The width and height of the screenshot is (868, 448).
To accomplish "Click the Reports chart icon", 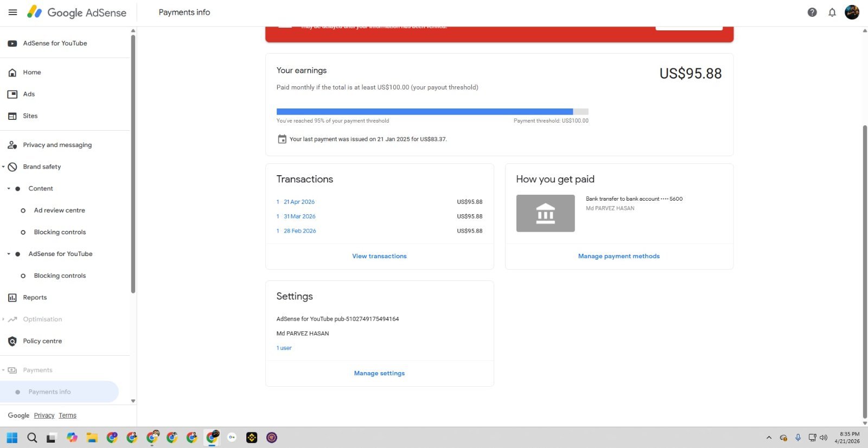I will click(12, 298).
